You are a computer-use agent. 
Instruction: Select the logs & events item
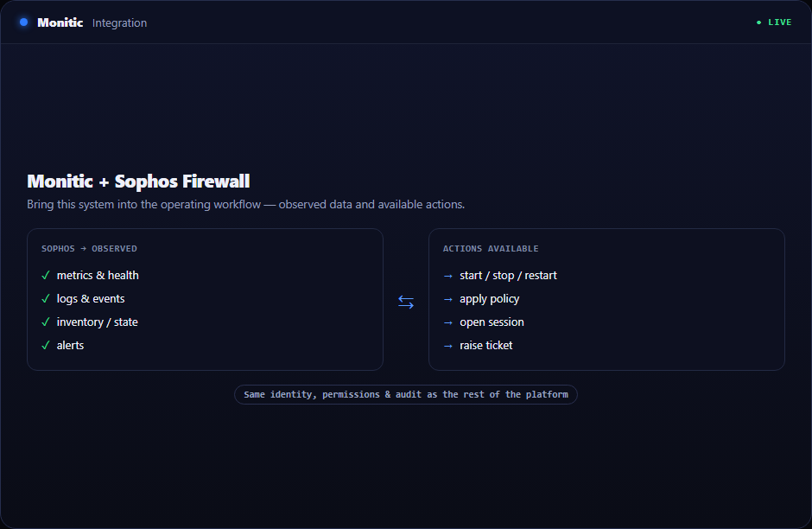[x=91, y=298]
